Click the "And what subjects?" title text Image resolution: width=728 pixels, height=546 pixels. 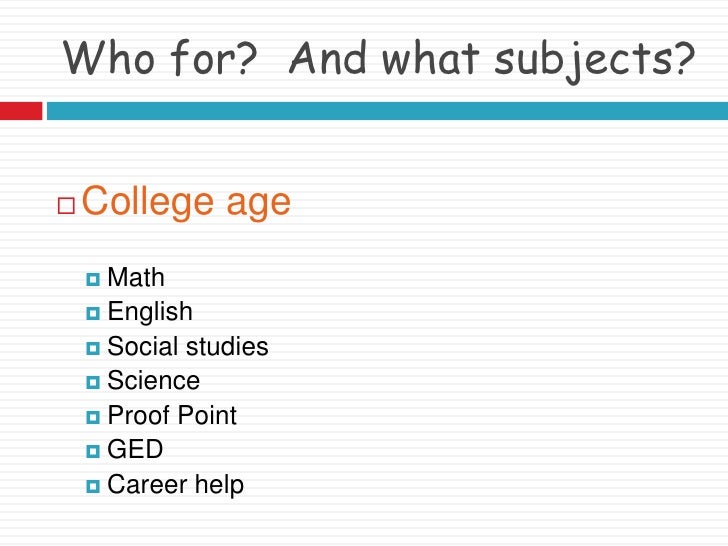tap(490, 60)
